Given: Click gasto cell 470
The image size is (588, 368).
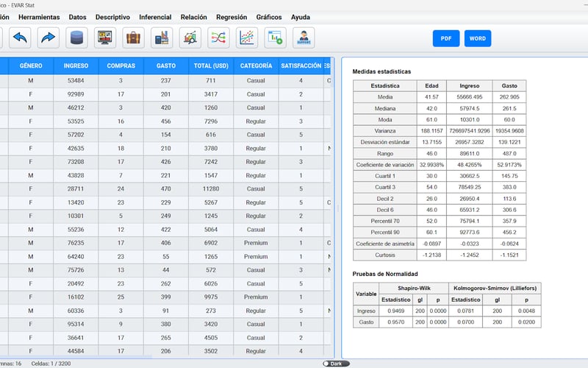Looking at the screenshot, I should coord(166,189).
